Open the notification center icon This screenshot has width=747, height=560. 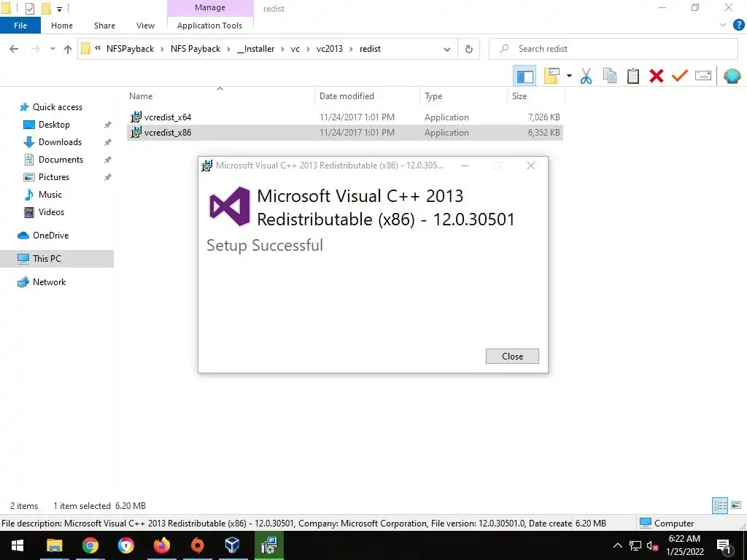click(724, 545)
